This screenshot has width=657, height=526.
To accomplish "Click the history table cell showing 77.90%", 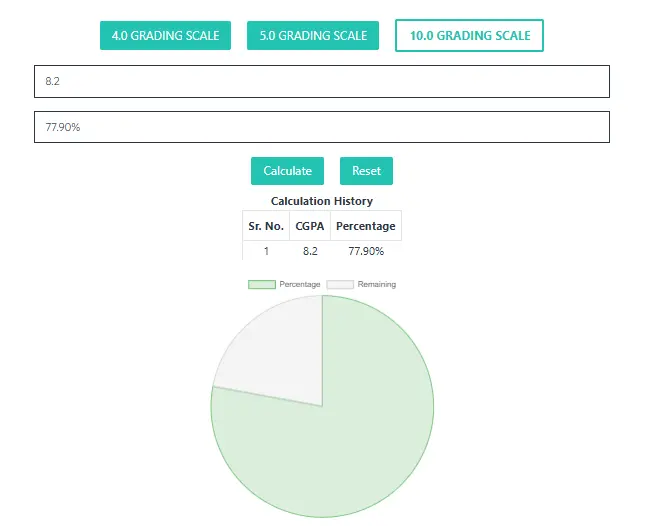I will (366, 251).
